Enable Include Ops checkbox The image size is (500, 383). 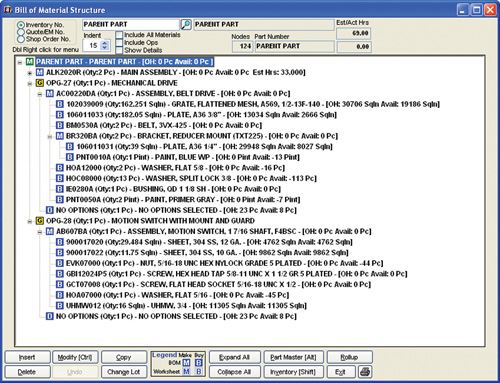click(119, 43)
